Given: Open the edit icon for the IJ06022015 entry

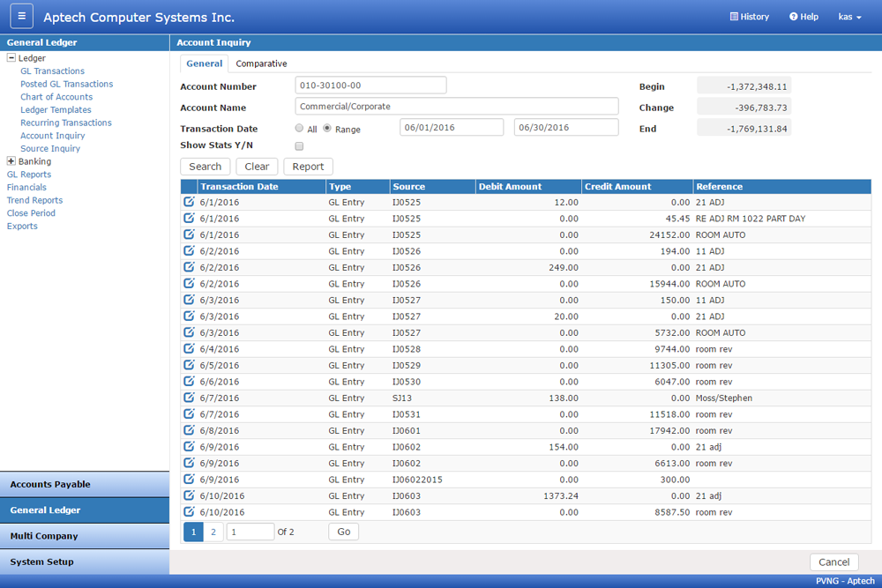Looking at the screenshot, I should [x=188, y=479].
